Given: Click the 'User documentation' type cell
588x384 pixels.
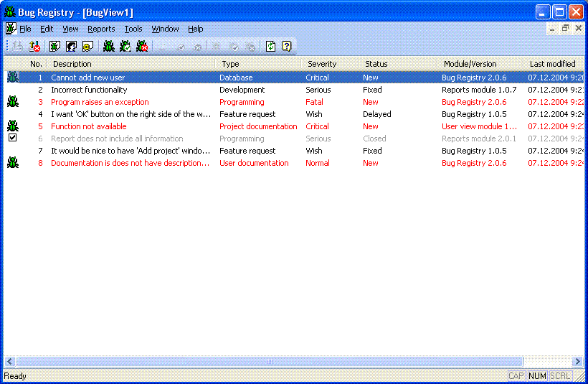Looking at the screenshot, I should point(254,163).
